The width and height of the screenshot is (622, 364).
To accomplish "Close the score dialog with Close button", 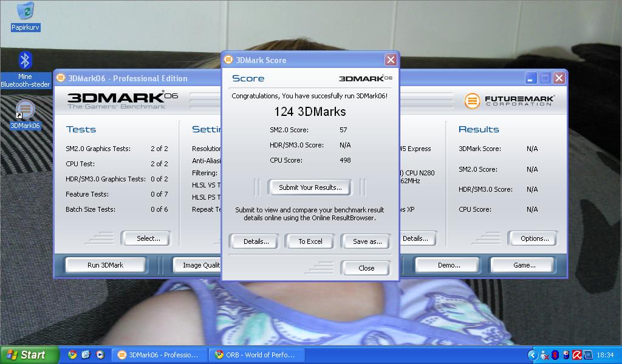I will pyautogui.click(x=366, y=268).
